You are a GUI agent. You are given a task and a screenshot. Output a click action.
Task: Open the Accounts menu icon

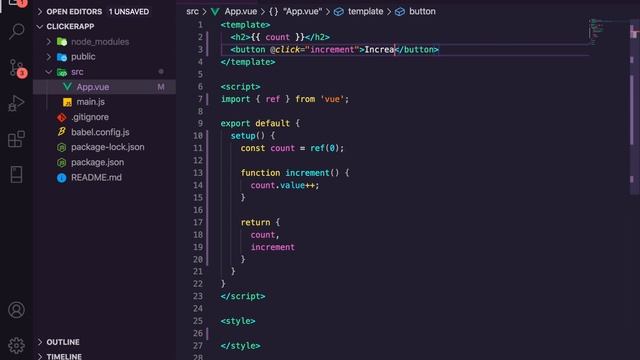pos(16,310)
